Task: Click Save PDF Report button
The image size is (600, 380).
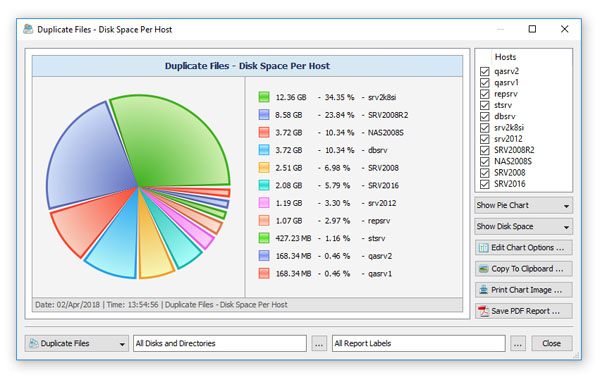Action: tap(523, 311)
